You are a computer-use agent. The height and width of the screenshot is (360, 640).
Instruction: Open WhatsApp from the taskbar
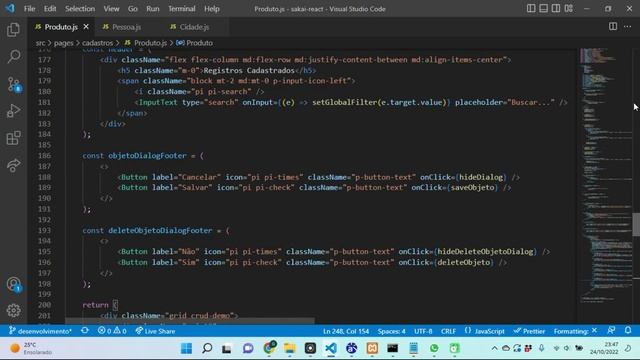433,348
